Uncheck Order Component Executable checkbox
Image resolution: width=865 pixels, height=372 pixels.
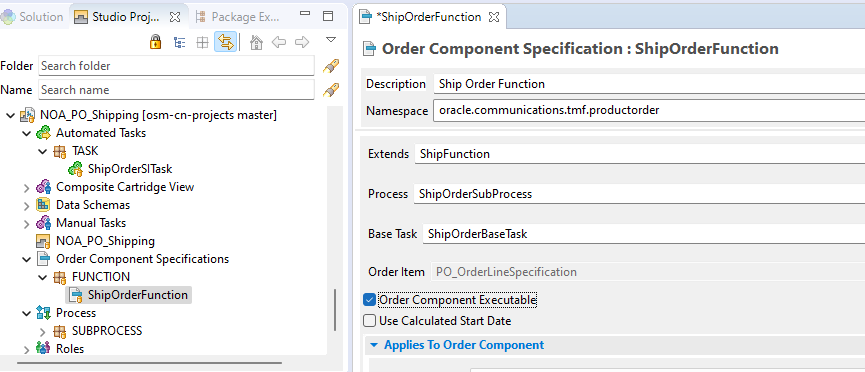[369, 300]
